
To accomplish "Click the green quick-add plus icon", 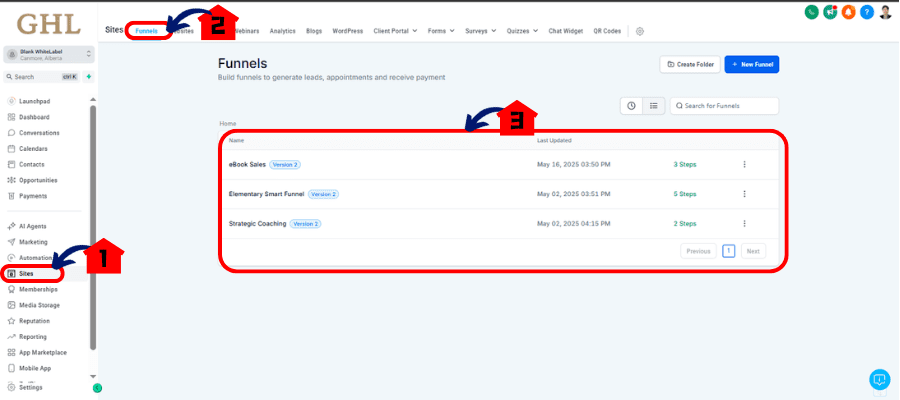I will [x=88, y=76].
